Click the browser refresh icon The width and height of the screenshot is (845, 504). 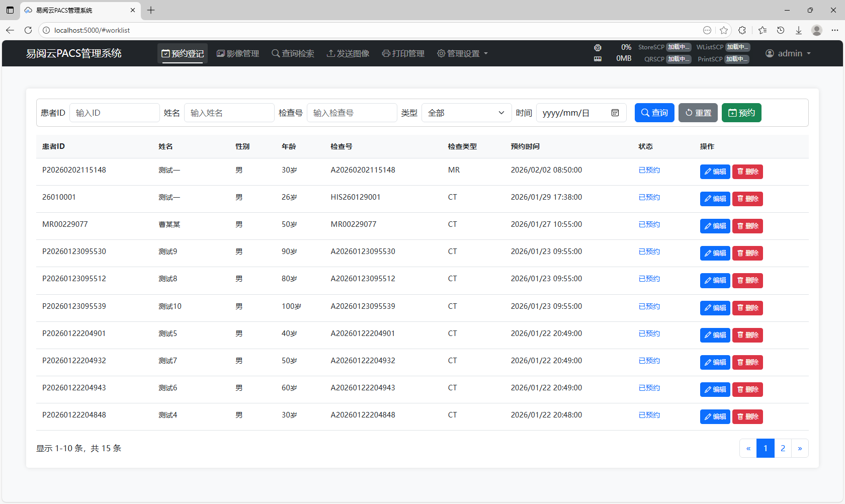pyautogui.click(x=28, y=30)
